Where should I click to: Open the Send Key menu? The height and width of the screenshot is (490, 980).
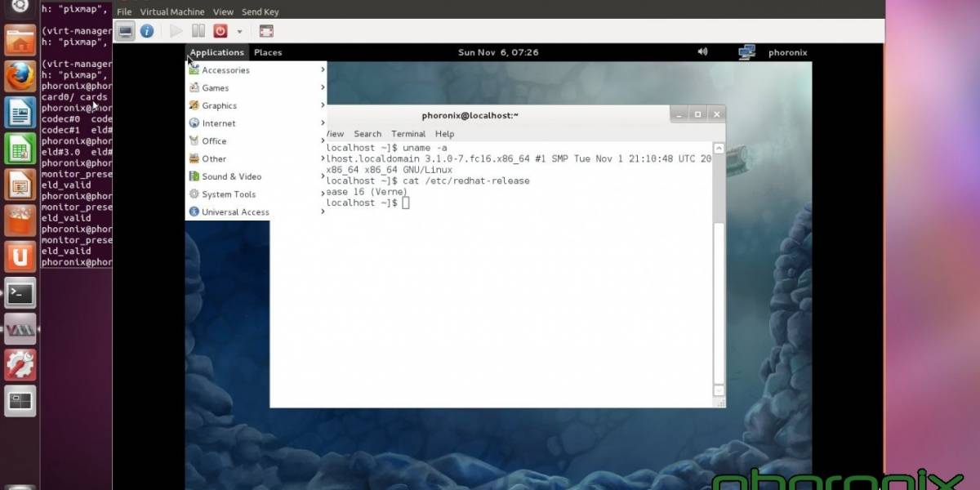260,12
